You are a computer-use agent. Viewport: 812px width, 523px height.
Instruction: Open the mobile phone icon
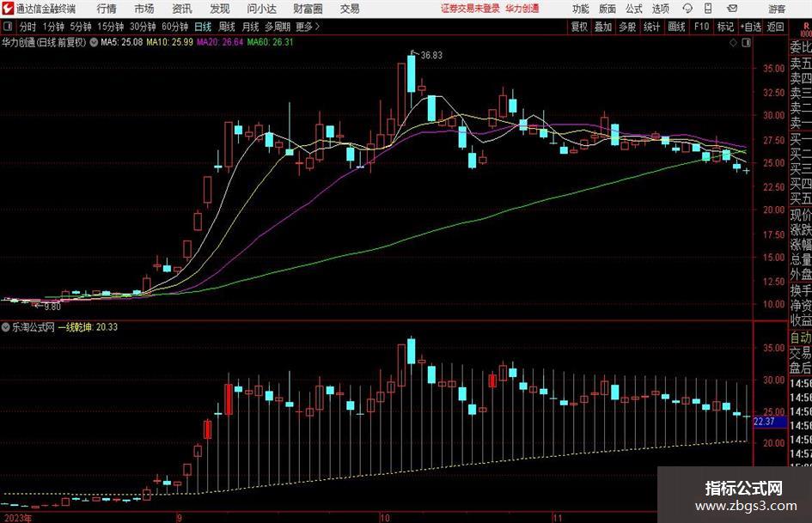point(708,9)
